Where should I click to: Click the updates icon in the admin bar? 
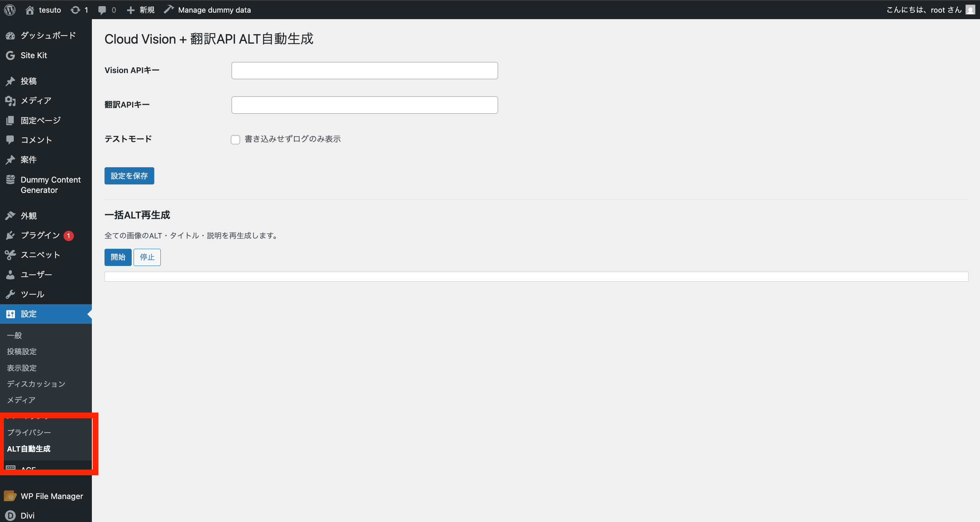click(x=76, y=10)
